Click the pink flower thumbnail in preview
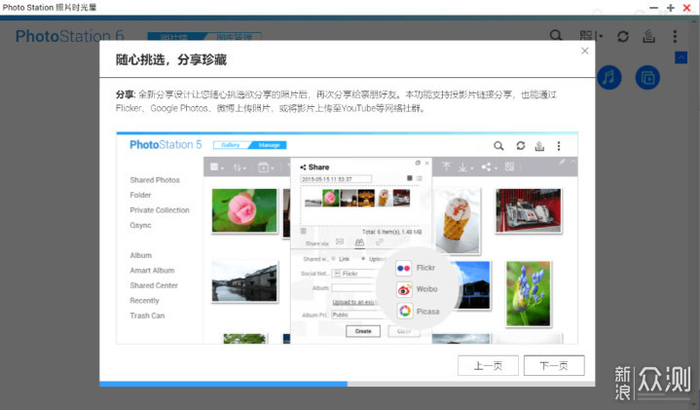 (244, 210)
